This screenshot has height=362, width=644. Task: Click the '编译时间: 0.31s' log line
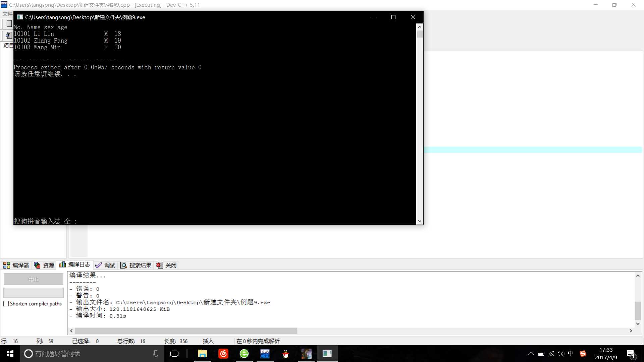coord(98,316)
